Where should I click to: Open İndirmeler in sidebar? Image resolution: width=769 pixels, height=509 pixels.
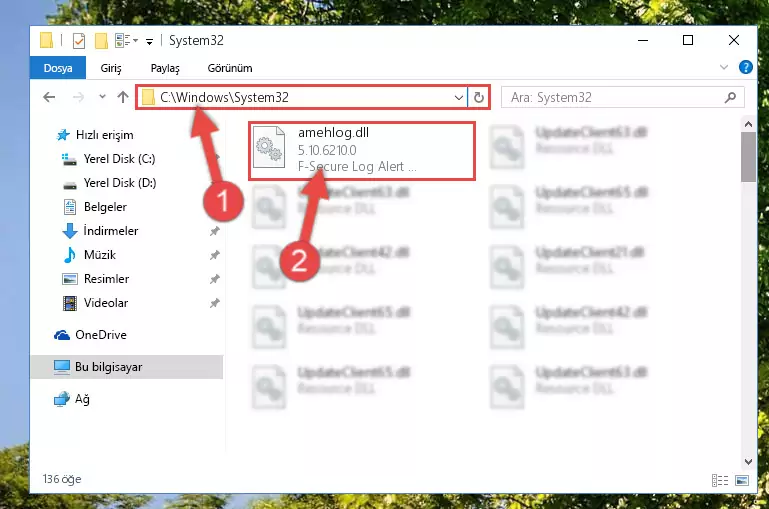tap(111, 231)
